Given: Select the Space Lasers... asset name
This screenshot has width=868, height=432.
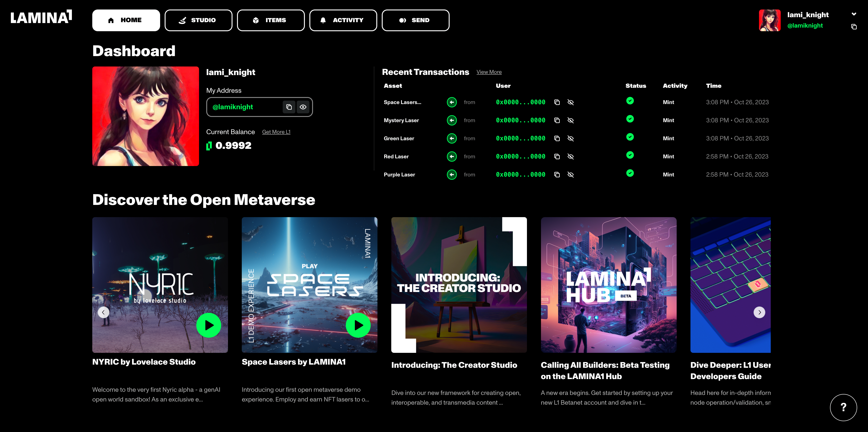Looking at the screenshot, I should (402, 102).
